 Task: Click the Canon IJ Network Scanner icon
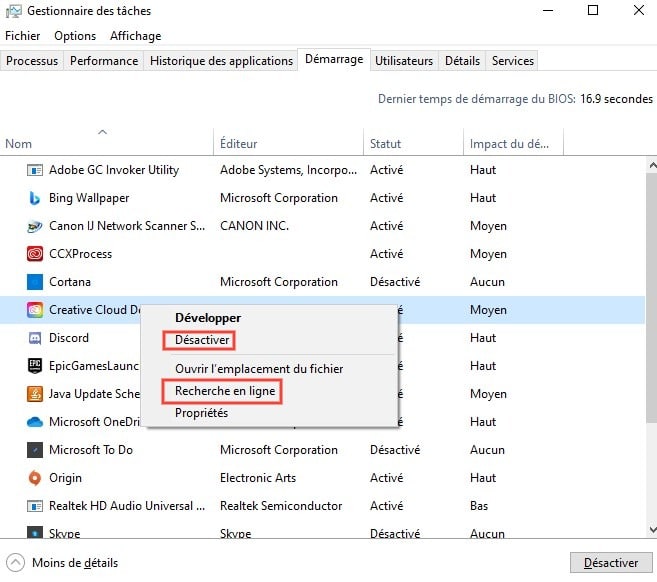(35, 226)
